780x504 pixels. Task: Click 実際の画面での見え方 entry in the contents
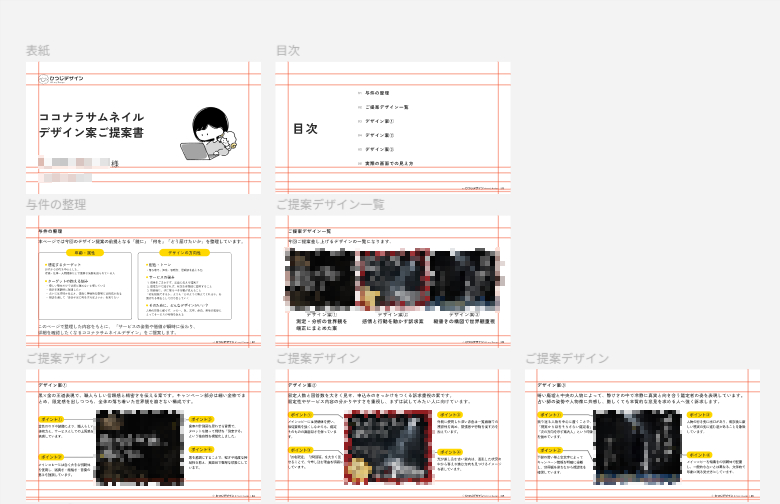tap(389, 163)
